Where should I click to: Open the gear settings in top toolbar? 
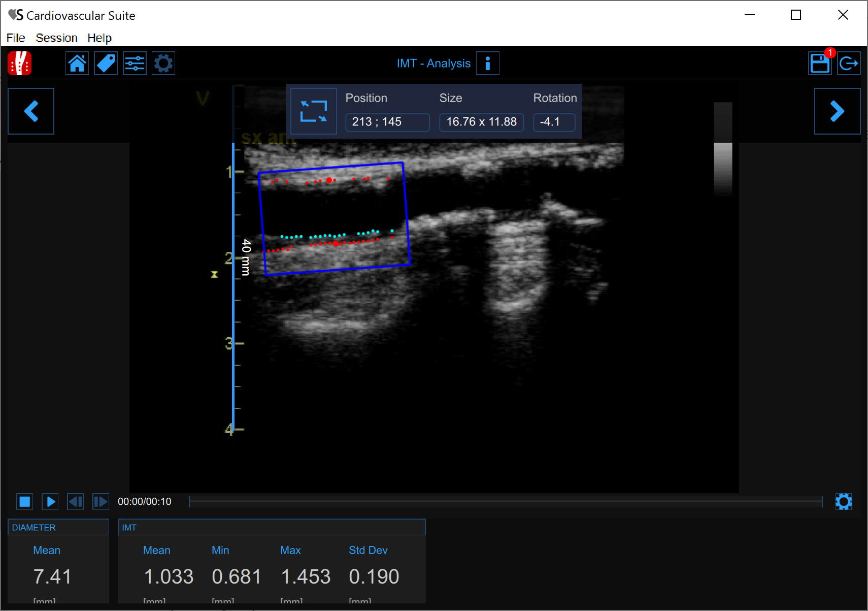[163, 63]
